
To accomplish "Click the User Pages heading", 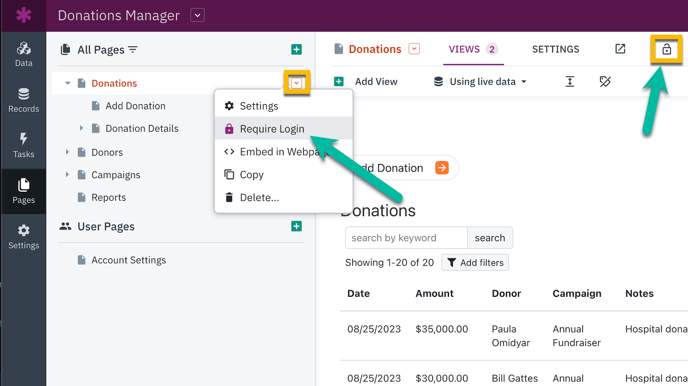I will coord(106,226).
